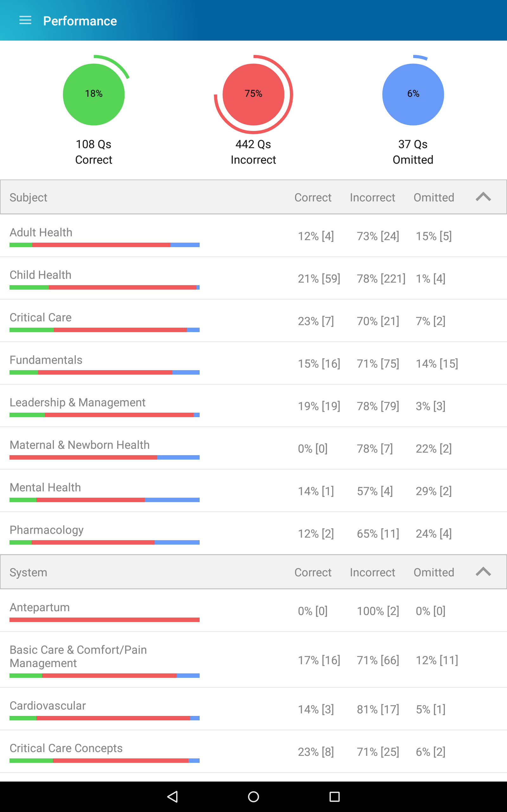Tap the red Incorrect percentage circle
This screenshot has height=812, width=507.
coord(253,95)
